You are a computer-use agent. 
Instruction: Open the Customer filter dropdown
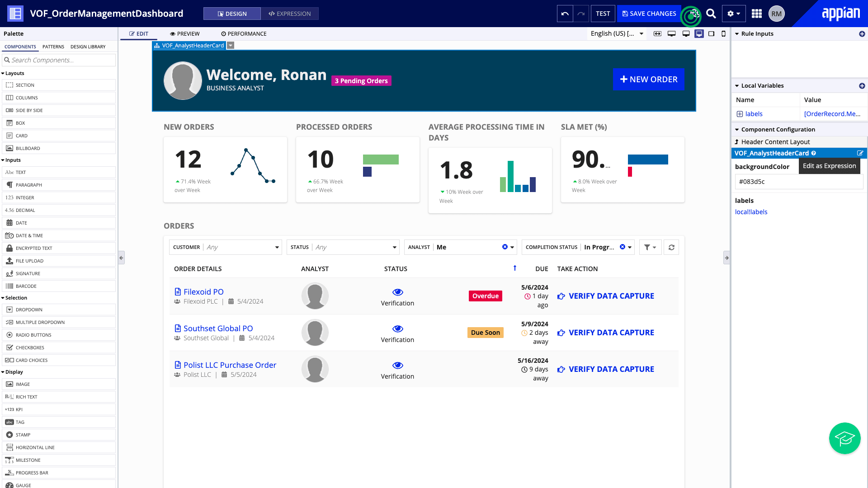[x=226, y=247]
